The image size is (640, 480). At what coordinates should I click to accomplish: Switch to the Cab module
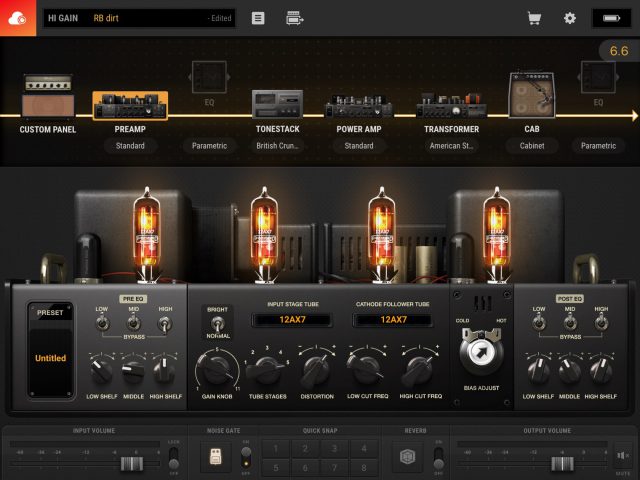[x=531, y=100]
